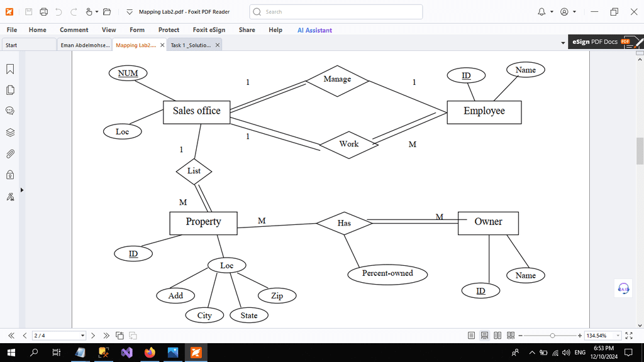Open the Share tab
The height and width of the screenshot is (362, 644).
[x=247, y=30]
